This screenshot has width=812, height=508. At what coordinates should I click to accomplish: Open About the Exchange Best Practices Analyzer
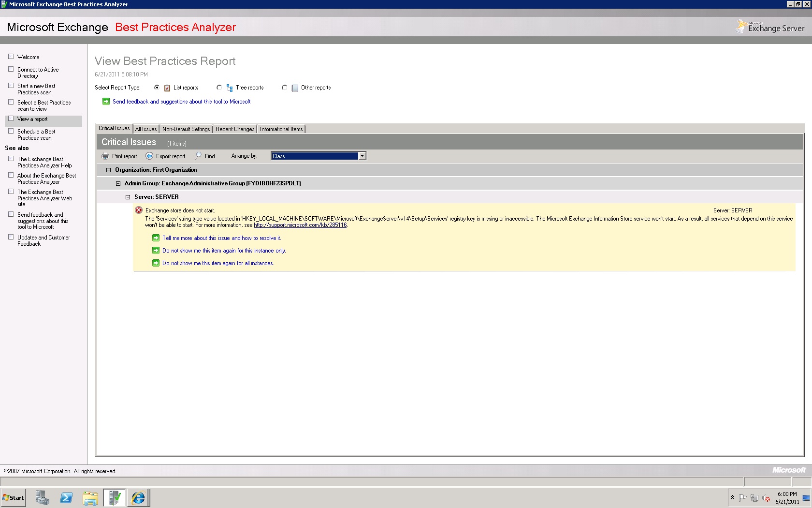pos(47,179)
